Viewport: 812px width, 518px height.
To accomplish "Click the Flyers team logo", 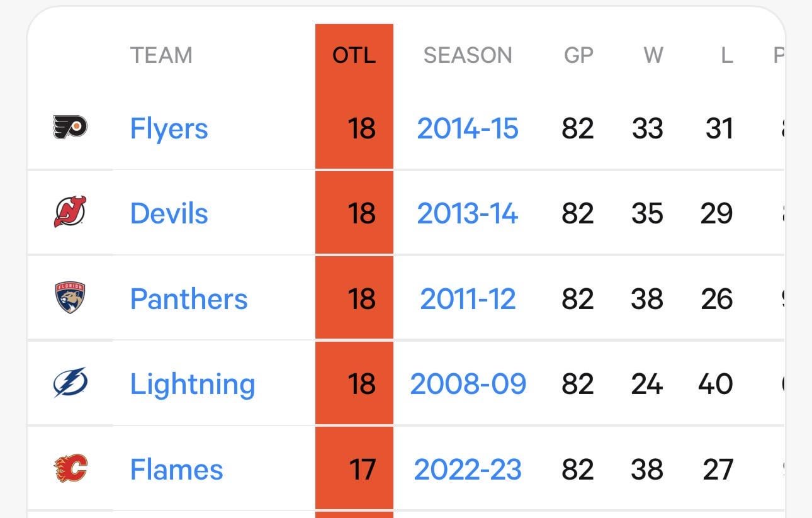I will [70, 127].
